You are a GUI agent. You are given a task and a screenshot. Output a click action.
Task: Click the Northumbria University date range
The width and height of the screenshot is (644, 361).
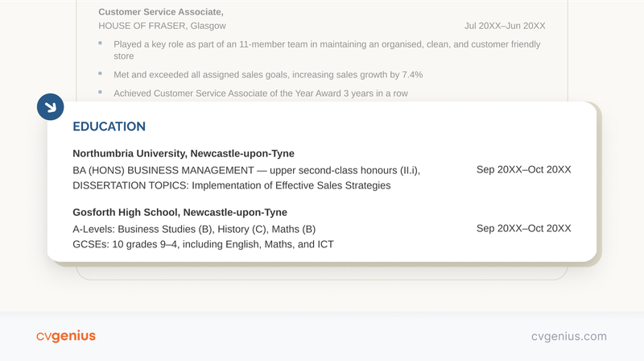(523, 170)
